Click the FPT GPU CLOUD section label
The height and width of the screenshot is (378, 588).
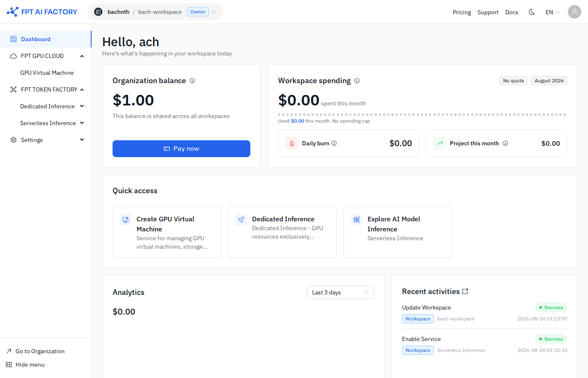click(42, 56)
